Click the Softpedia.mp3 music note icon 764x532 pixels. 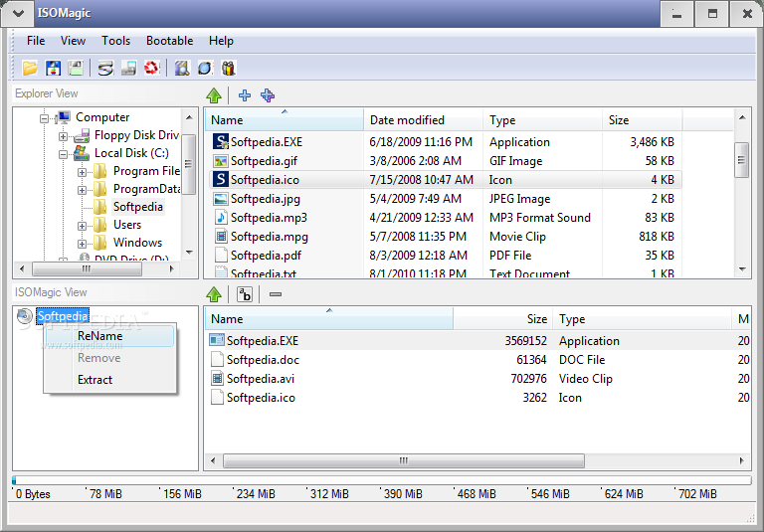point(221,218)
